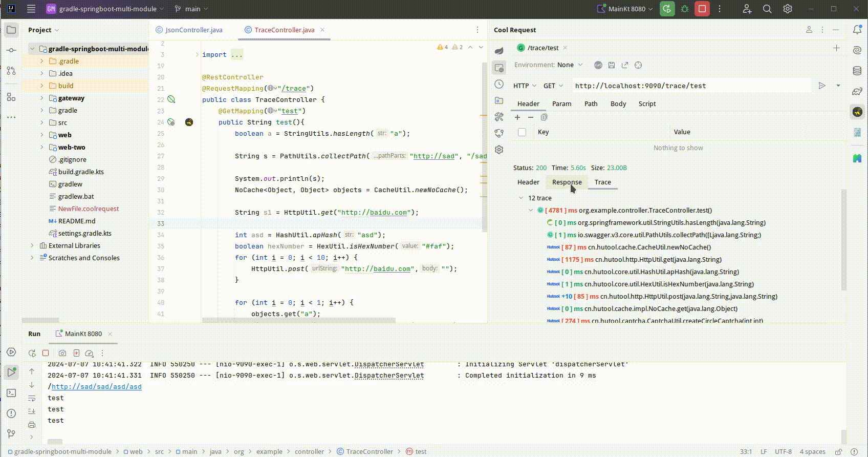This screenshot has height=457, width=868.
Task: Open Search Everywhere magnifier icon
Action: (x=767, y=9)
